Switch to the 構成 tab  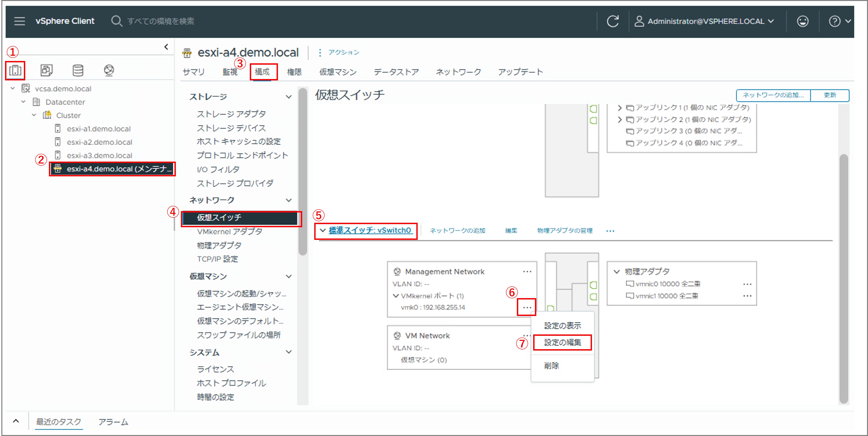tap(262, 72)
